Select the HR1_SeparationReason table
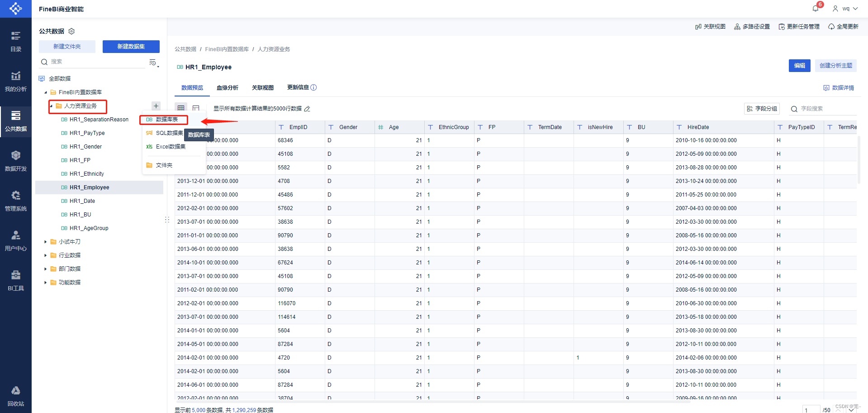 (99, 120)
